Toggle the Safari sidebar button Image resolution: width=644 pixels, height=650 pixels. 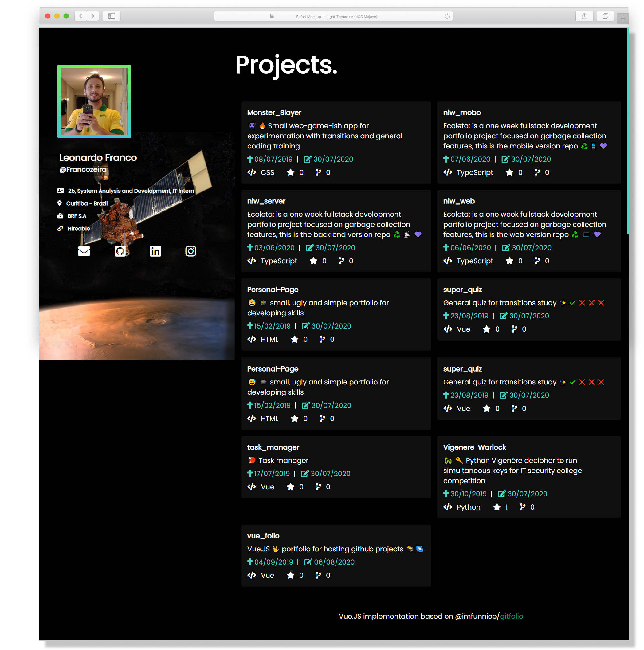point(112,16)
